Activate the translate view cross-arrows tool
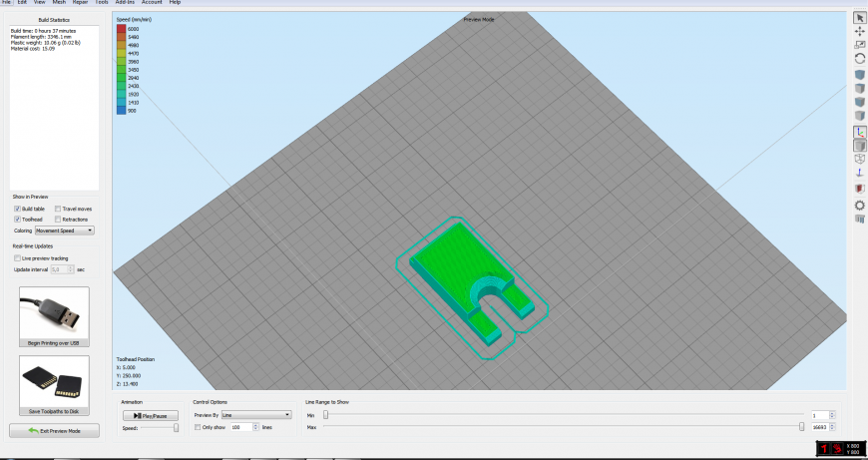The image size is (868, 460). (860, 32)
